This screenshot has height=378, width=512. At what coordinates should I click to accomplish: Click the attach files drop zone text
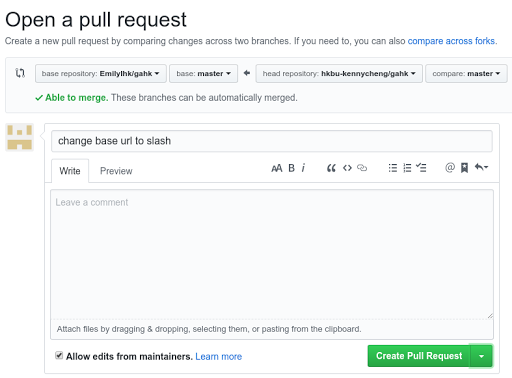tap(209, 329)
